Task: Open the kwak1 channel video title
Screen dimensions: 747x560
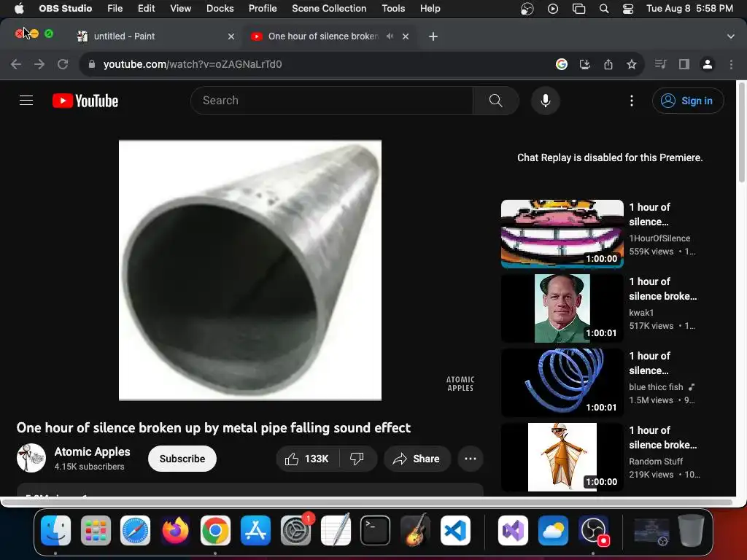Action: click(x=662, y=289)
